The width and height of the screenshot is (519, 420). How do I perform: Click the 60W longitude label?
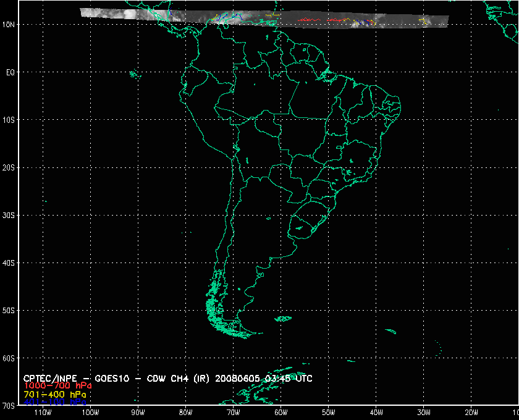[x=280, y=413]
